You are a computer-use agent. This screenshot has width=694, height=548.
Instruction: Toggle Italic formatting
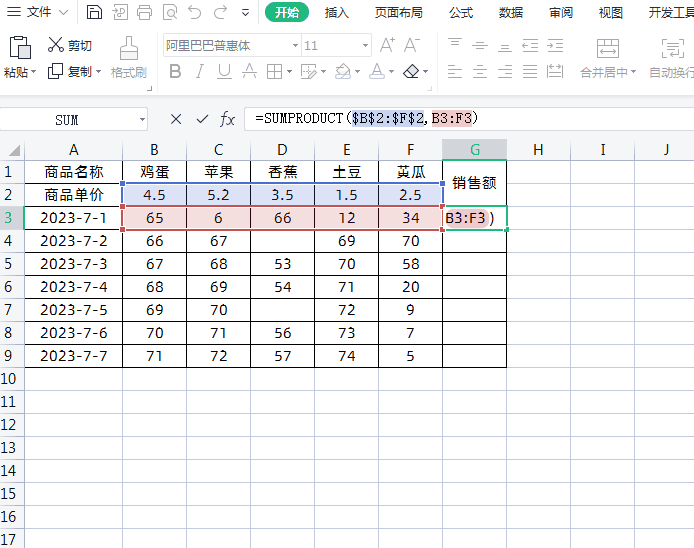pos(200,71)
